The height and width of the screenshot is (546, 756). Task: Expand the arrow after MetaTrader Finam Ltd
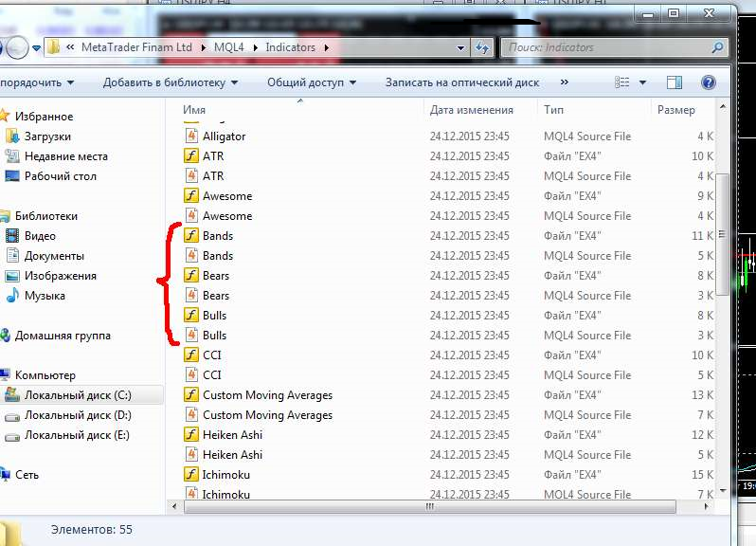[203, 47]
